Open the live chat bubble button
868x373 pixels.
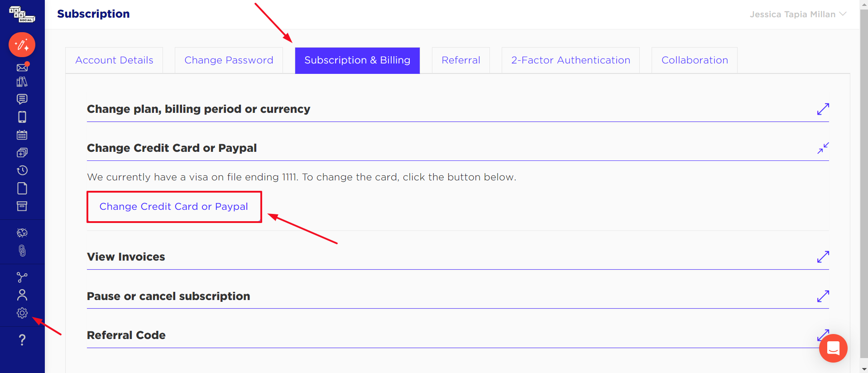pos(833,348)
